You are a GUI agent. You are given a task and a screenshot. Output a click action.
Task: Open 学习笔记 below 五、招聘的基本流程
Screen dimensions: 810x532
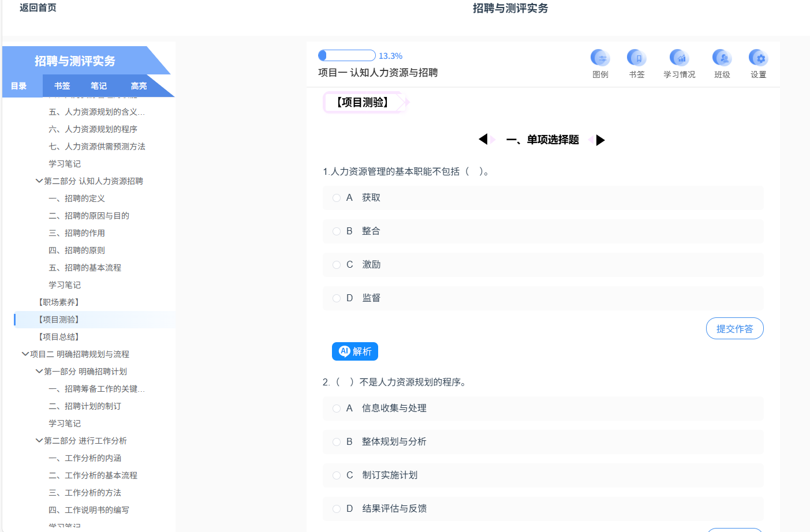click(65, 285)
